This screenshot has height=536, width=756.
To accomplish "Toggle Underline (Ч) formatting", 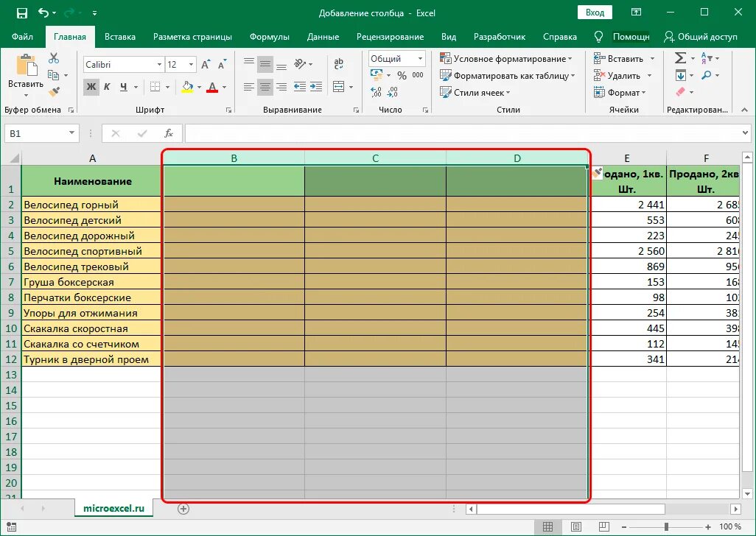I will tap(124, 87).
